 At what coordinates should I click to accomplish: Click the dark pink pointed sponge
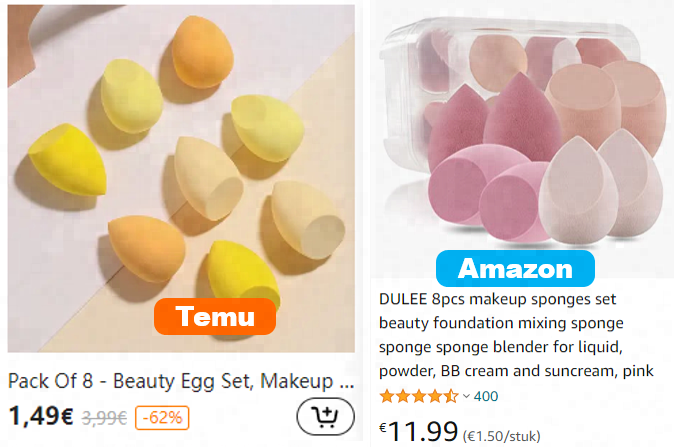click(x=521, y=118)
